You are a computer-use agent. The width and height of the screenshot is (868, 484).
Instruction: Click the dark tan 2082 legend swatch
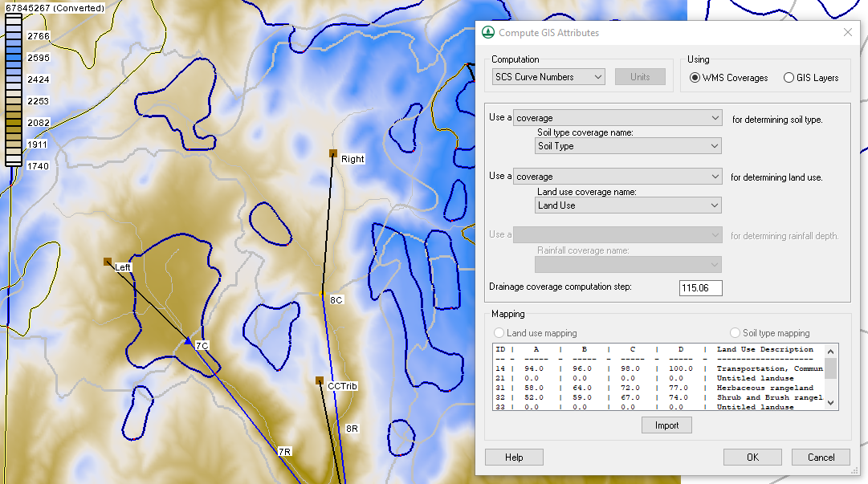click(14, 122)
